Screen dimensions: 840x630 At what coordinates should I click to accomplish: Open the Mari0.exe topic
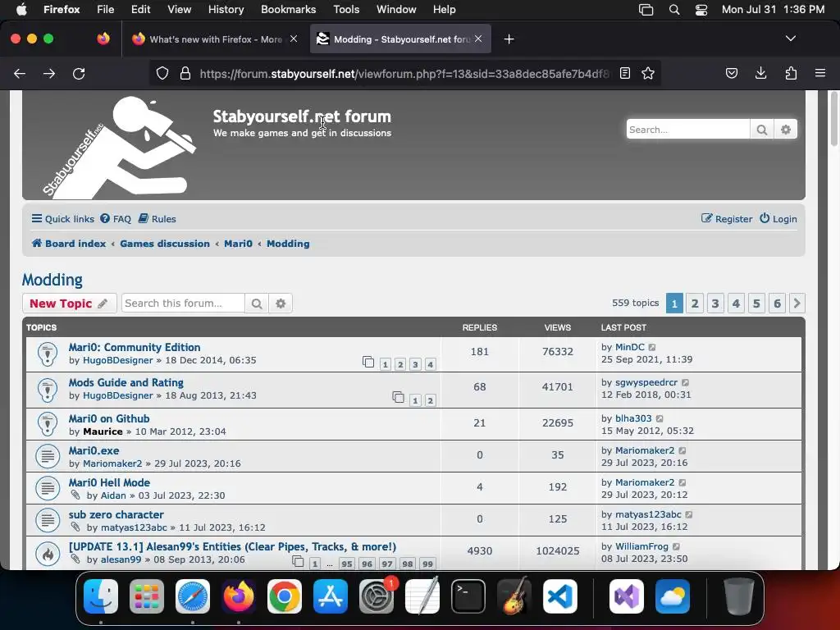[x=94, y=450]
